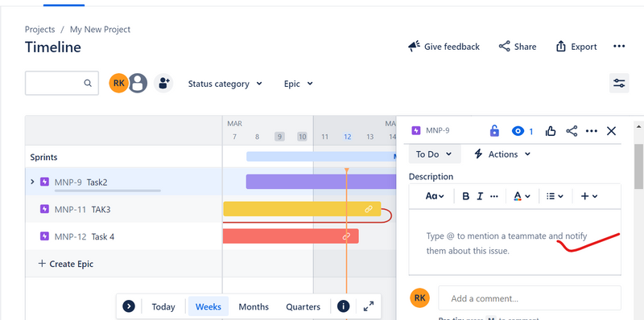
Task: Click the Export icon
Action: [x=560, y=47]
